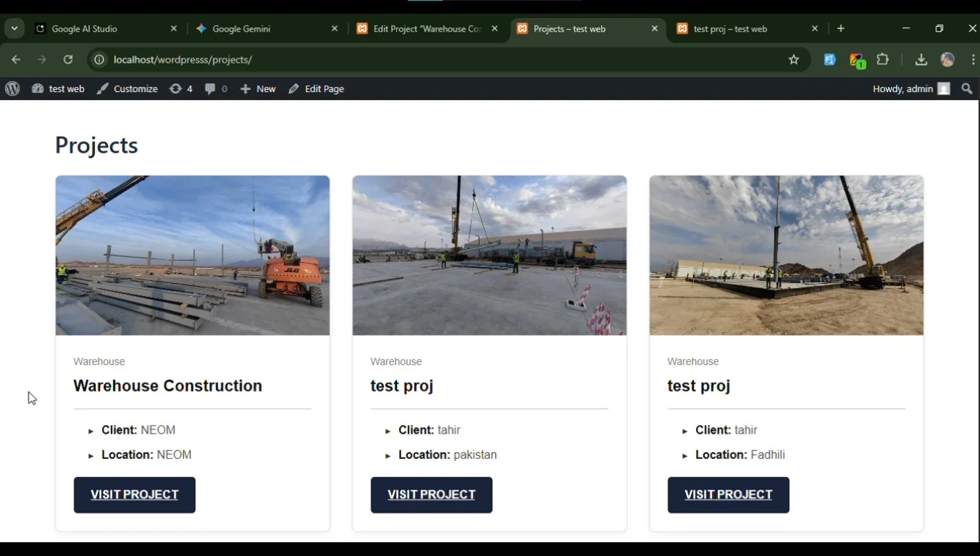
Task: Switch to Edit Project Warehouse tab
Action: (x=428, y=29)
